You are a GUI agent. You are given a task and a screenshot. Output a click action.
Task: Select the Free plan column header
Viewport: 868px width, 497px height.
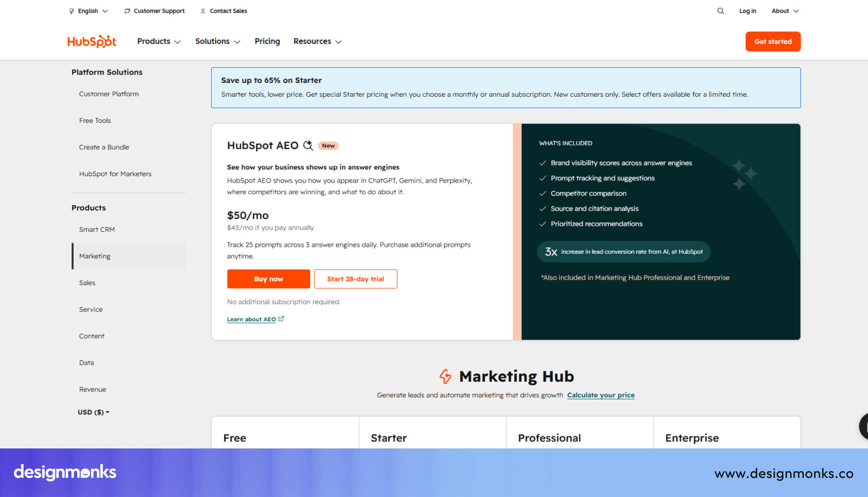click(x=234, y=438)
